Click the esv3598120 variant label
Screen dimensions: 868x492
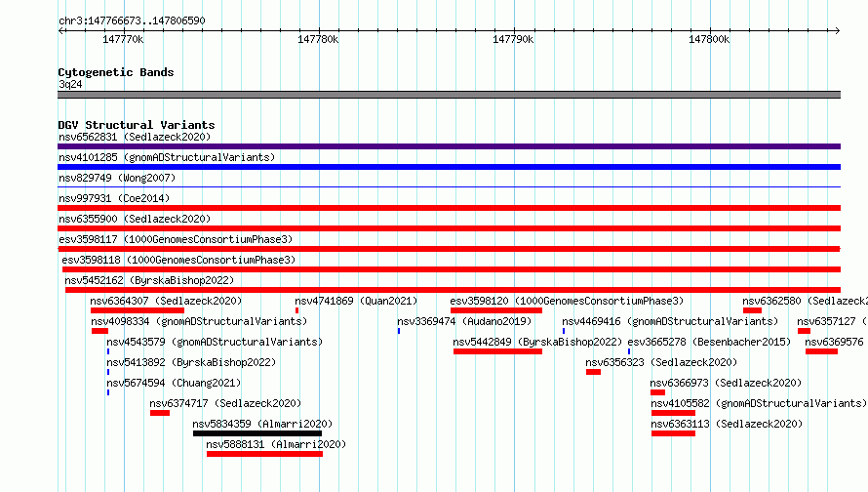[x=567, y=301]
